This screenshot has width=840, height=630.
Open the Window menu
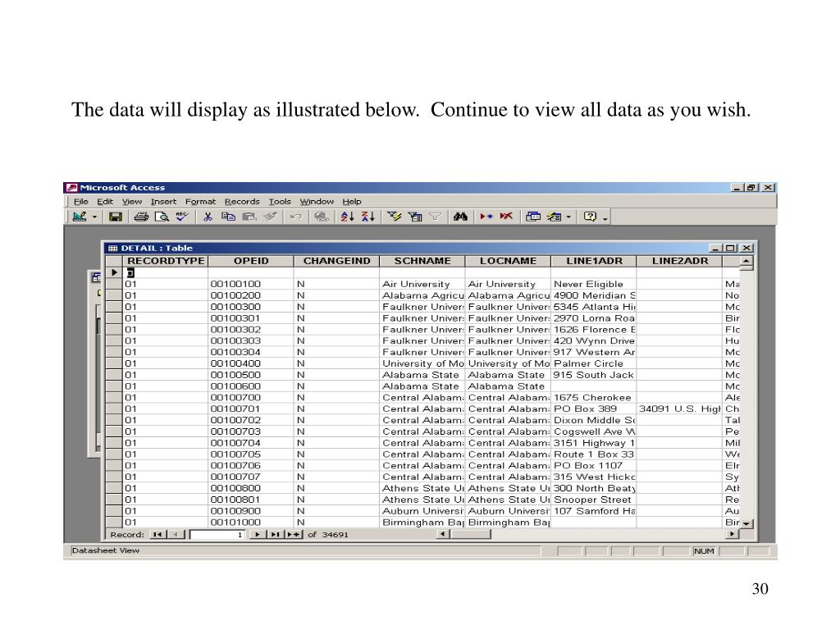tap(317, 202)
